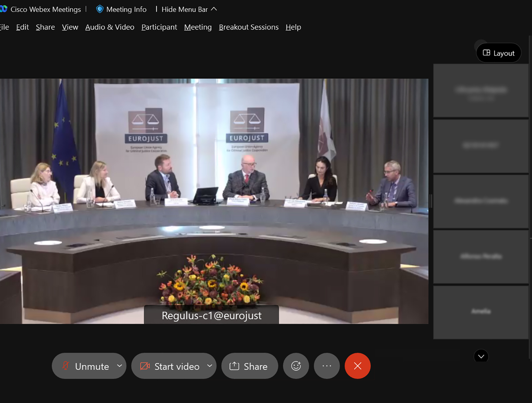This screenshot has width=532, height=403.
Task: Leave the meeting with the red X button
Action: tap(357, 366)
